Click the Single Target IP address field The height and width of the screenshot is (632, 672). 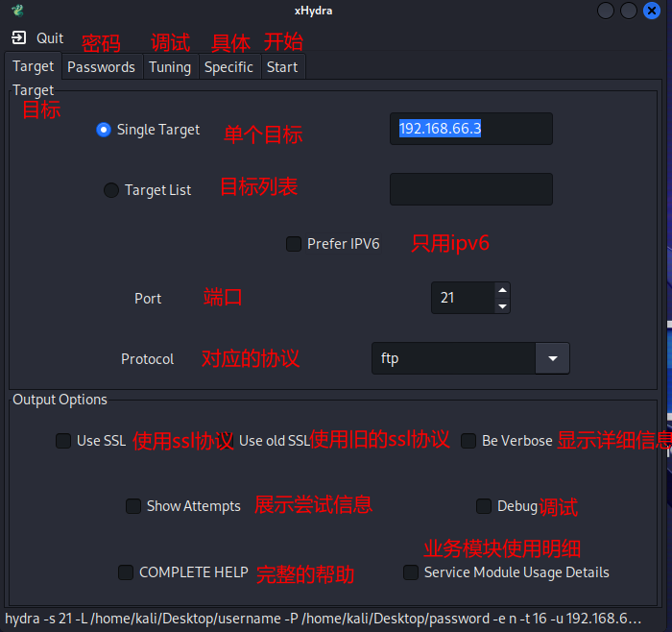[x=470, y=129]
